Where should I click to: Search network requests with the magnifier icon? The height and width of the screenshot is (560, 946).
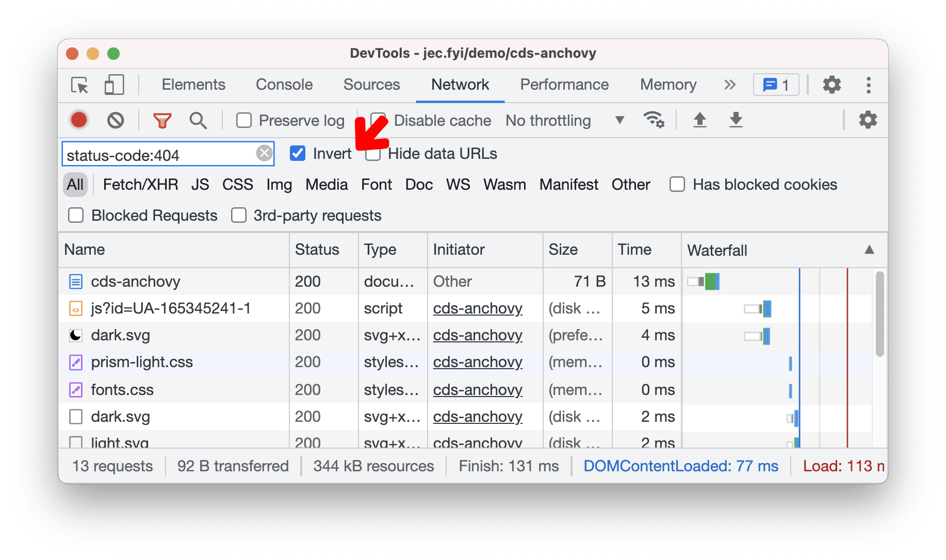[198, 120]
